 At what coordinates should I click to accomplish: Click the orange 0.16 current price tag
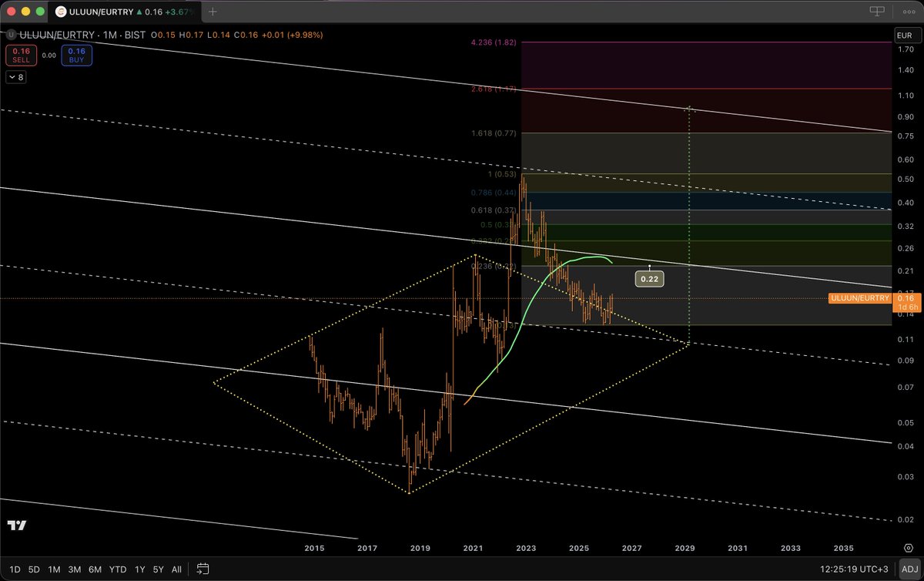(906, 298)
